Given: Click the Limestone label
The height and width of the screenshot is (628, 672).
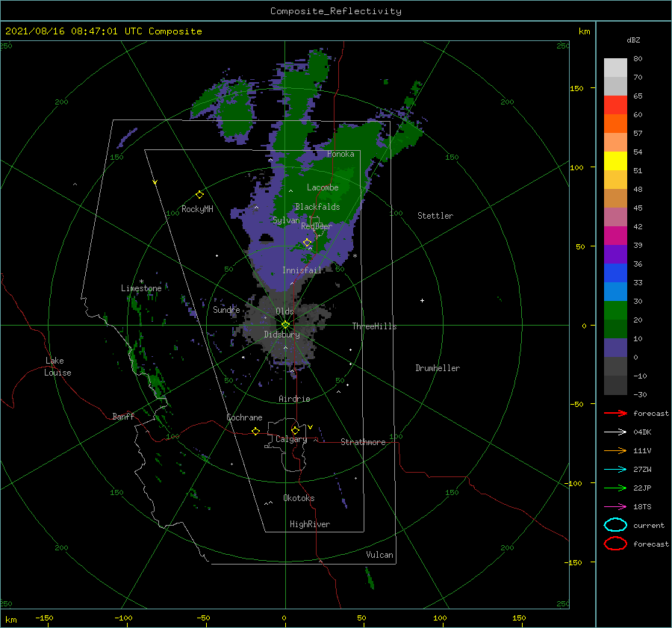Looking at the screenshot, I should (141, 288).
